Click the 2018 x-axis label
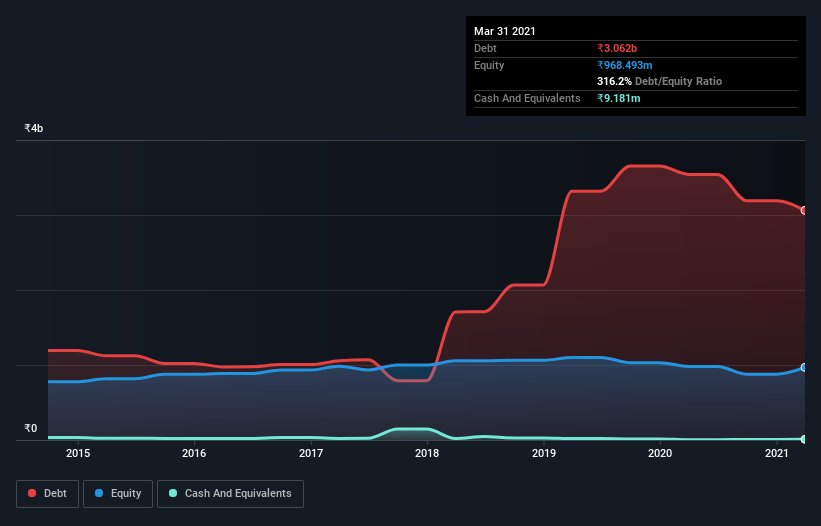 pos(427,453)
